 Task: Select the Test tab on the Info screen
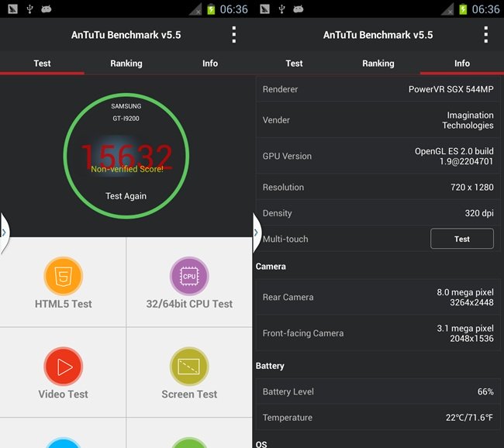(x=294, y=64)
